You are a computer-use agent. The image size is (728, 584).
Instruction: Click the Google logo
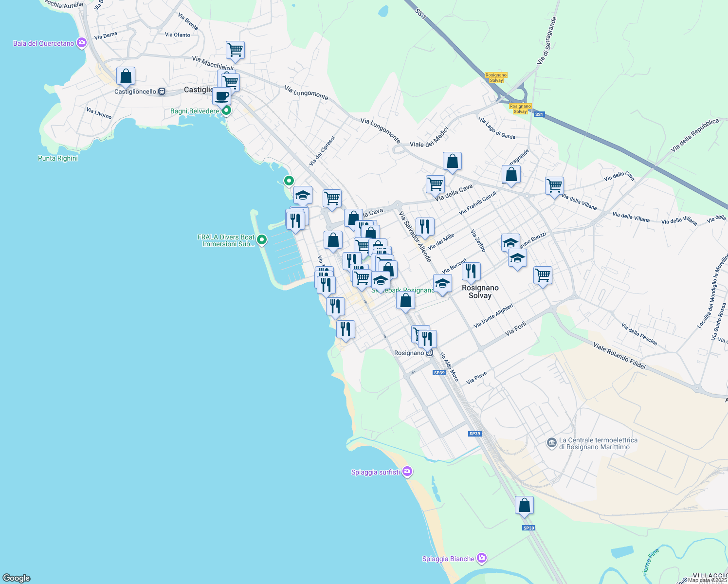[17, 578]
